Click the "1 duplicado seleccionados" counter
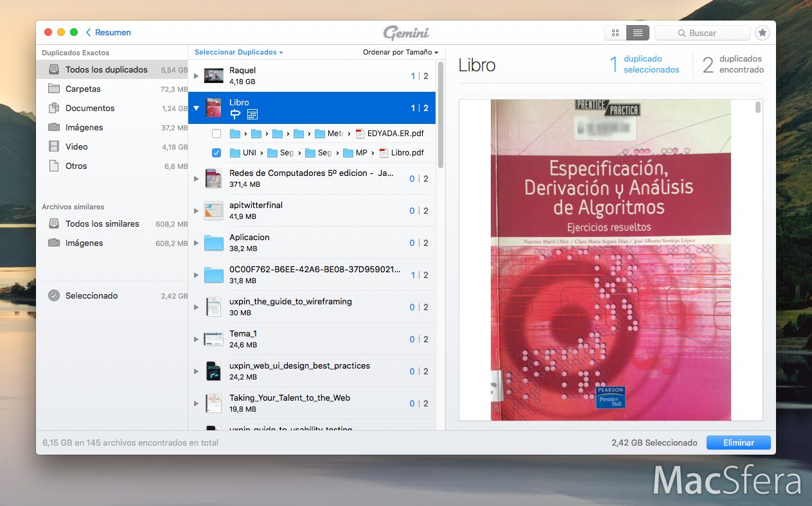812x506 pixels. pos(644,64)
